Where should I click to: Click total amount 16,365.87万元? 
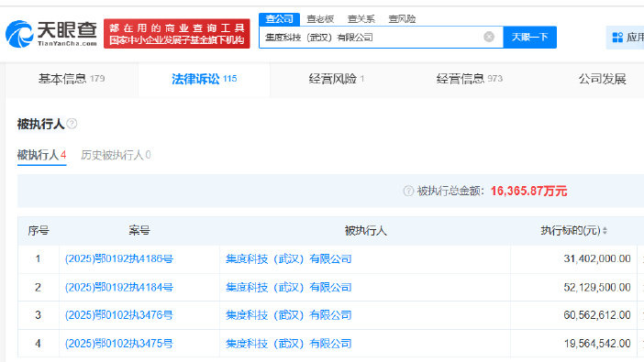528,191
